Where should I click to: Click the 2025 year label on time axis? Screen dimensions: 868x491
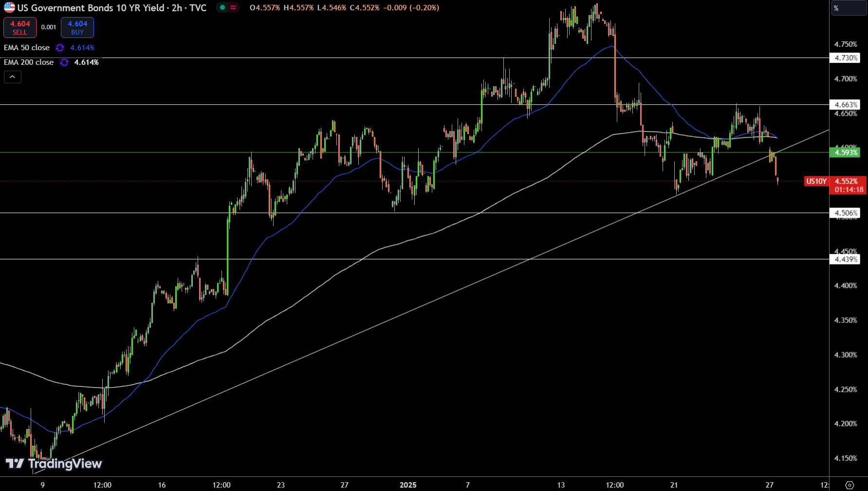pyautogui.click(x=408, y=485)
